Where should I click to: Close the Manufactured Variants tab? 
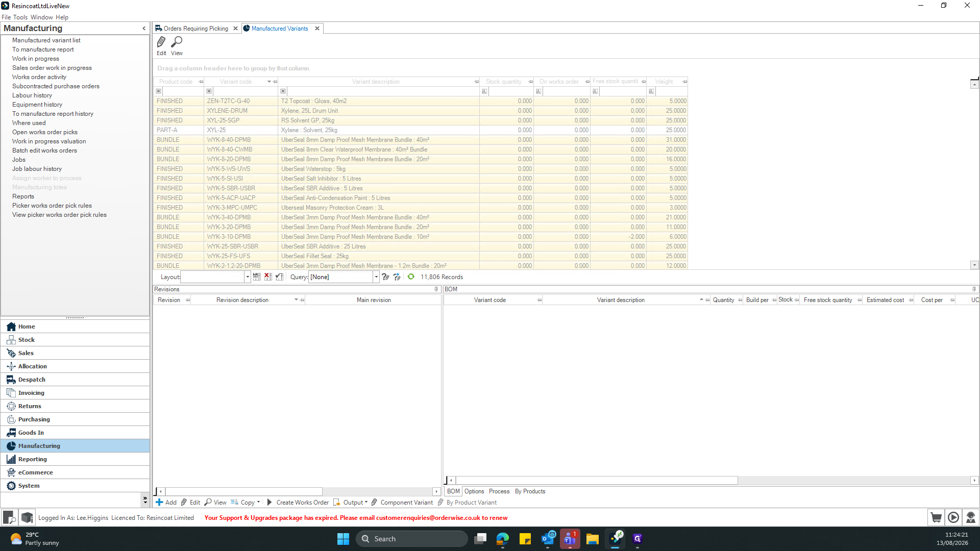click(x=317, y=29)
